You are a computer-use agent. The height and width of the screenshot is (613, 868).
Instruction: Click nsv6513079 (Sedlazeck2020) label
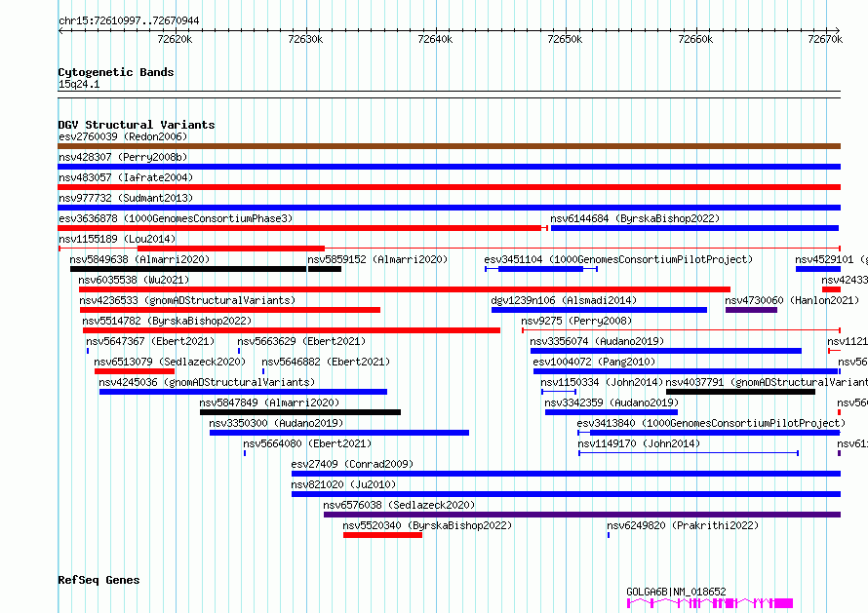170,362
